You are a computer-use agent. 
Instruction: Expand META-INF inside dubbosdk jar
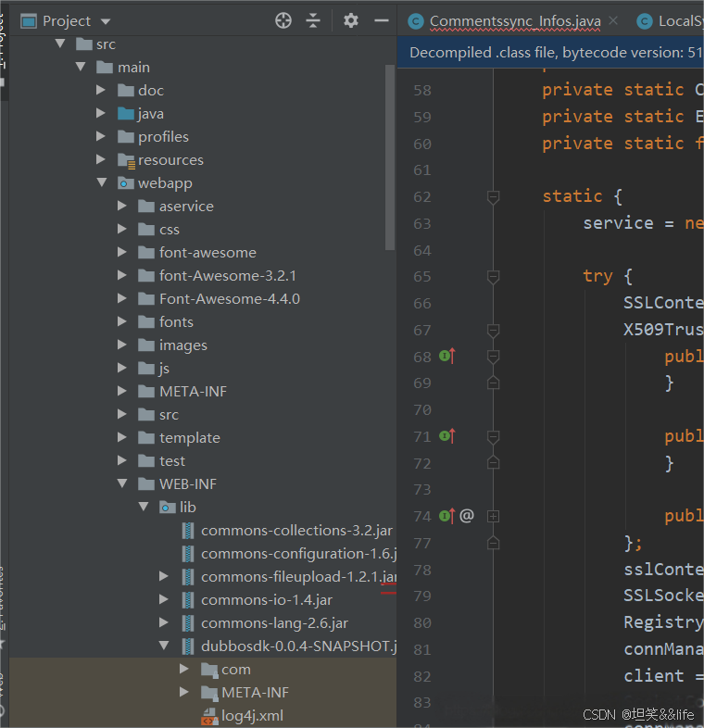(x=184, y=692)
